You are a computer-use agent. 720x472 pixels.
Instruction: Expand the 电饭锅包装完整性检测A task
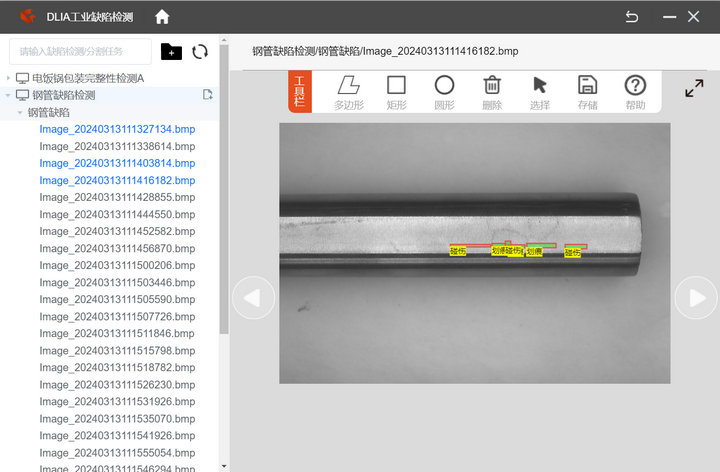tap(8, 78)
